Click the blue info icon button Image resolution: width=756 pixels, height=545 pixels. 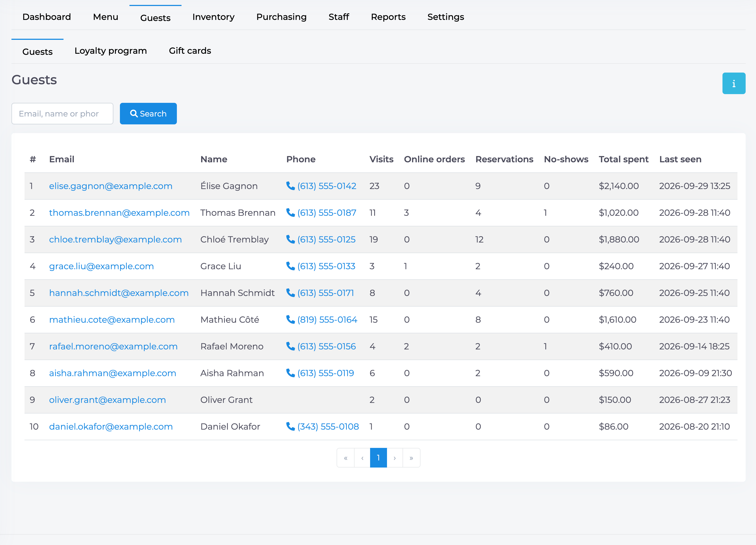coord(734,83)
